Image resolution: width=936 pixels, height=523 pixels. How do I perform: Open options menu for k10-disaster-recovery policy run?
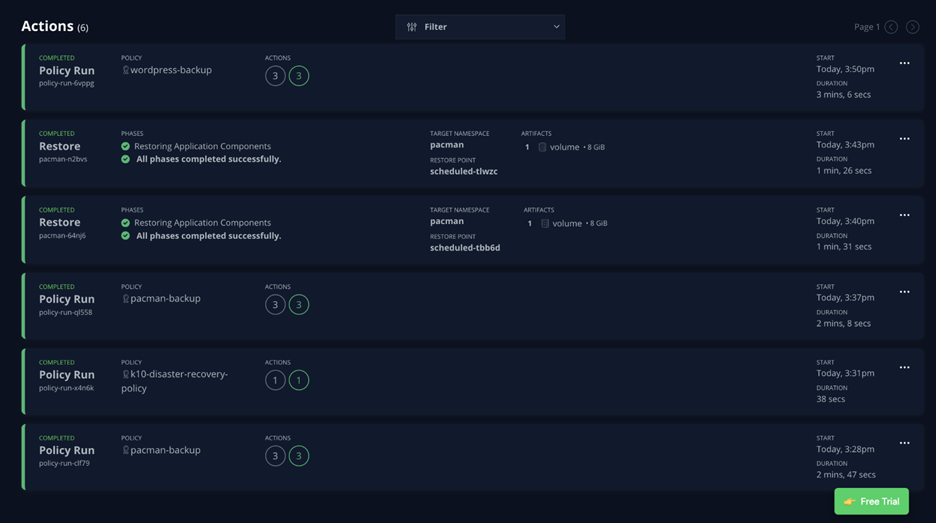click(x=904, y=368)
